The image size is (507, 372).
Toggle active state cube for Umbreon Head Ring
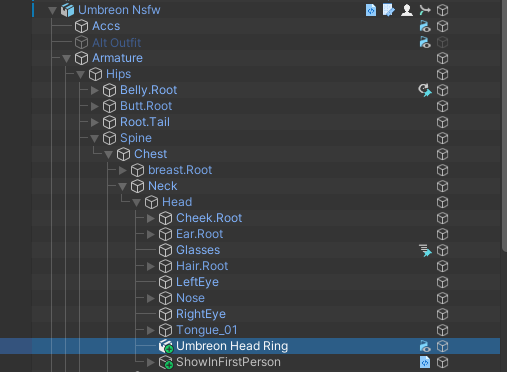442,346
